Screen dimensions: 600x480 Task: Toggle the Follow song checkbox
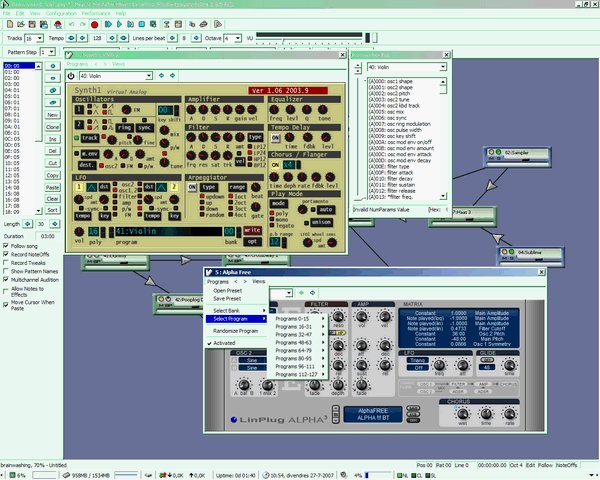click(6, 246)
